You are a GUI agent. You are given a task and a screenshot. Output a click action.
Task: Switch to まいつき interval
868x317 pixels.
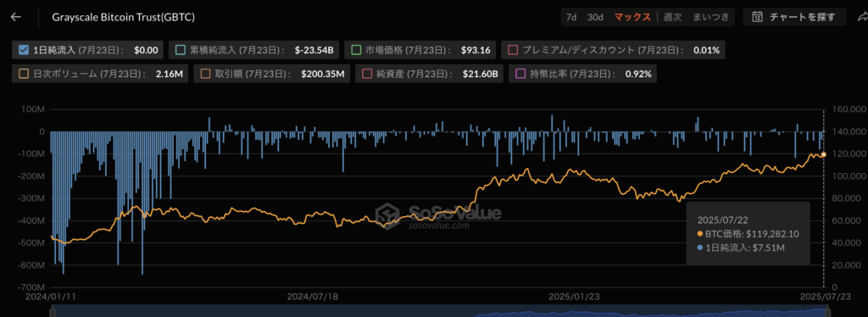click(711, 17)
